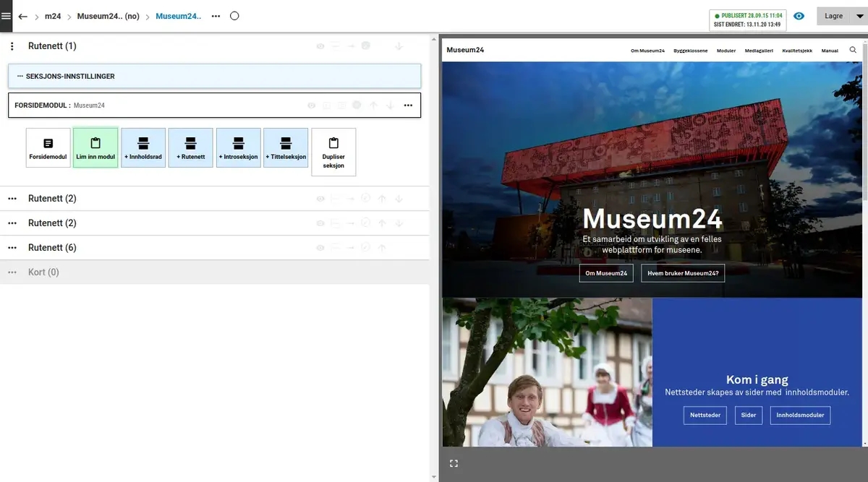Viewport: 868px width, 482px height.
Task: Click the back arrow in the top bar
Action: [x=22, y=16]
